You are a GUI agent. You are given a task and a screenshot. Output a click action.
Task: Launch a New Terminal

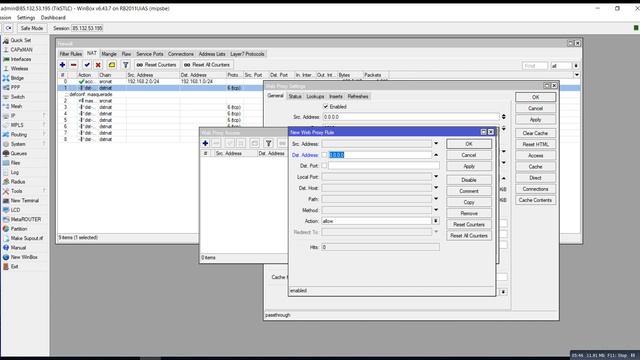coord(24,200)
